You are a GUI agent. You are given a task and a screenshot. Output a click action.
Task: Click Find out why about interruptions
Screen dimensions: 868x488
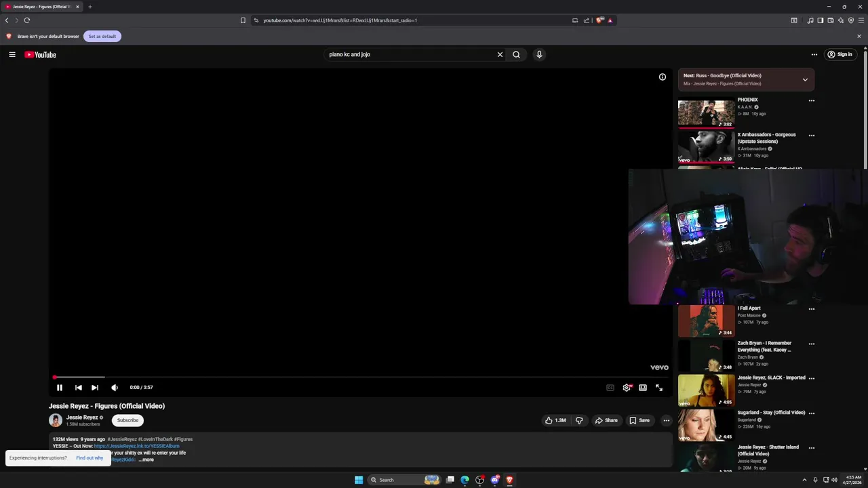point(90,458)
